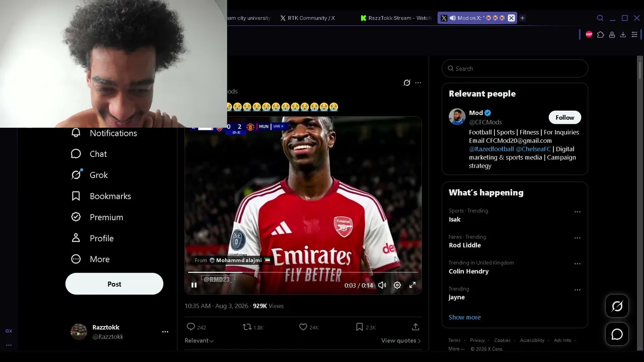Open Mod's profile picture

tap(457, 117)
